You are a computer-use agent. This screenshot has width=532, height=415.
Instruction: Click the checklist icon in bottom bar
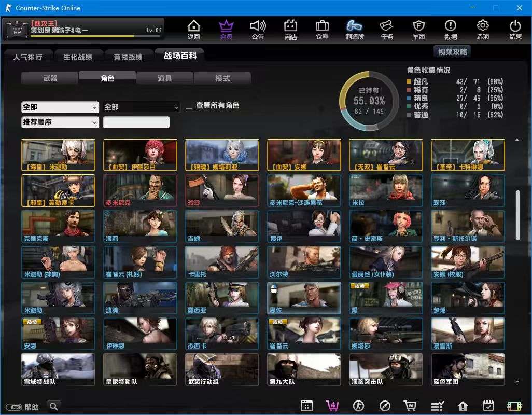click(x=437, y=406)
